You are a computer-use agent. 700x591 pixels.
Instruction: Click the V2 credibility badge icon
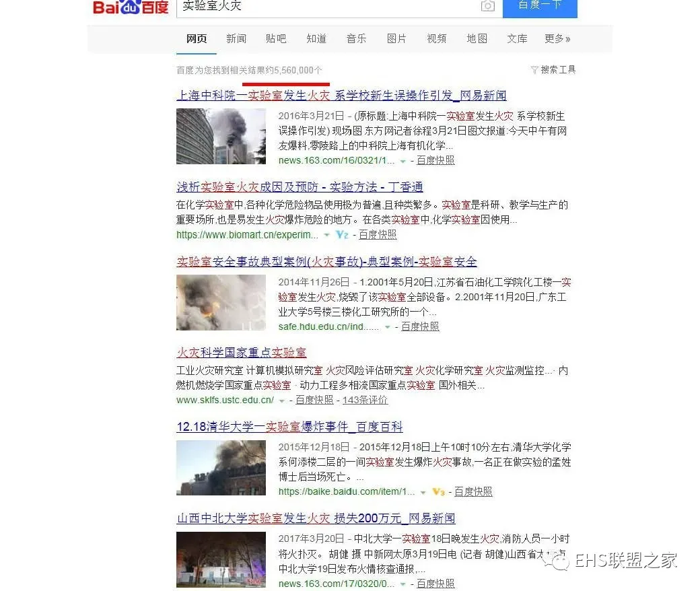342,234
